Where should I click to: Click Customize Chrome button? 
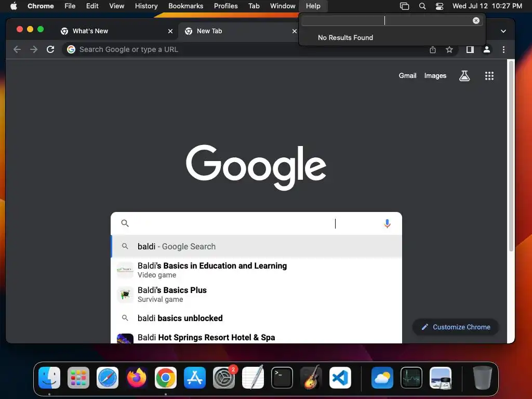455,327
